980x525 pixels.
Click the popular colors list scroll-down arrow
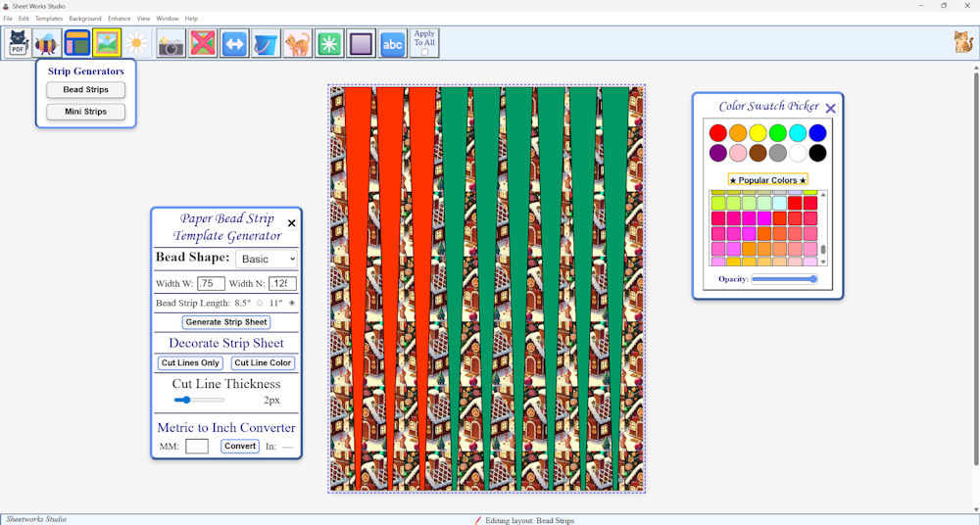click(823, 262)
